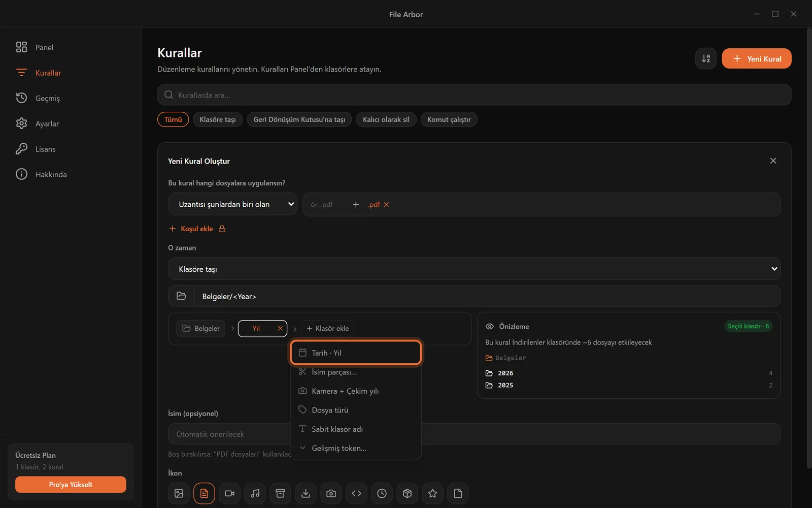Choose Sabit klasör adı option
Viewport: 812px width, 508px height.
point(356,429)
